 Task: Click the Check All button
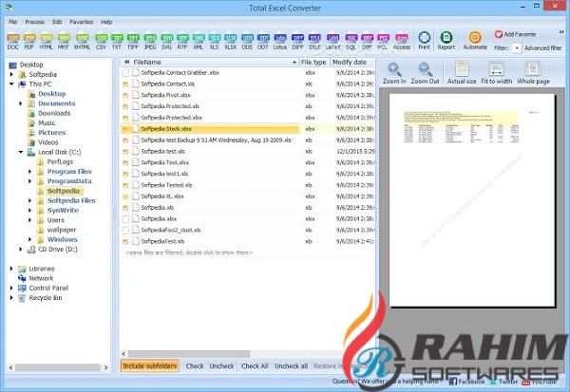[x=255, y=366]
